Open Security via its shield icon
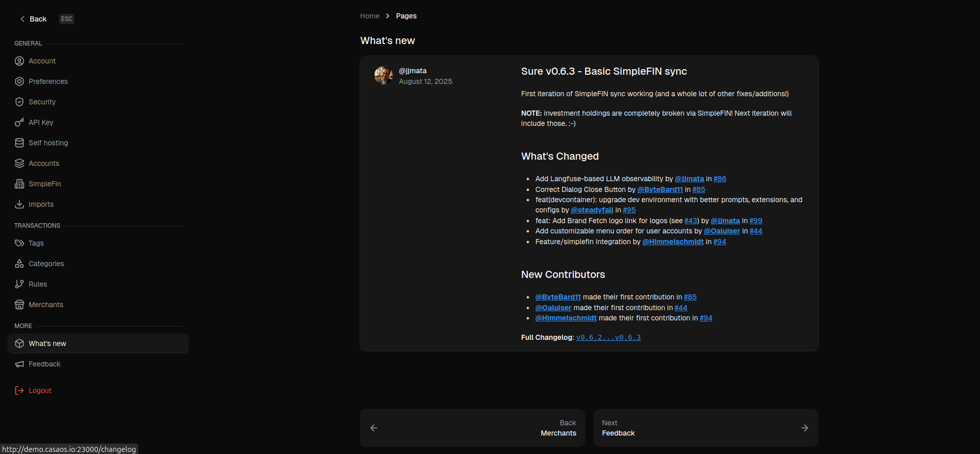 tap(19, 102)
